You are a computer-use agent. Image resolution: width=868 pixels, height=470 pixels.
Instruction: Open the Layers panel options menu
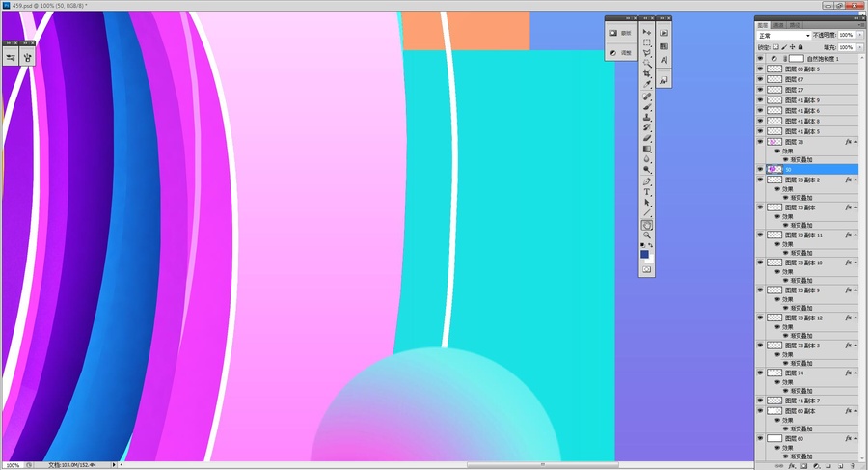[x=861, y=24]
